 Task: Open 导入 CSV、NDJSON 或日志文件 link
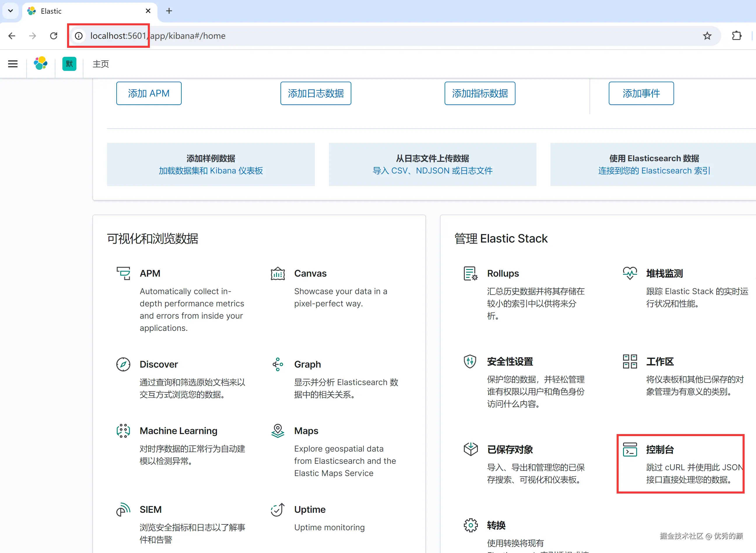coord(432,171)
